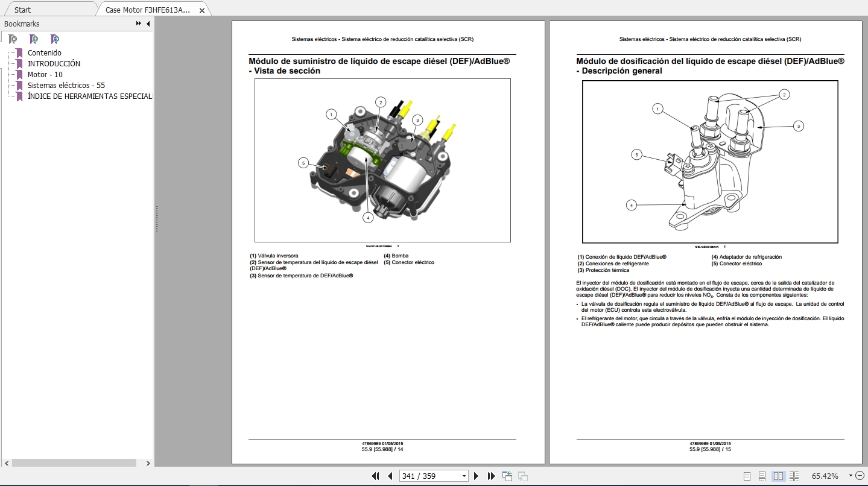Open the page number dropdown
The width and height of the screenshot is (868, 486).
(464, 476)
